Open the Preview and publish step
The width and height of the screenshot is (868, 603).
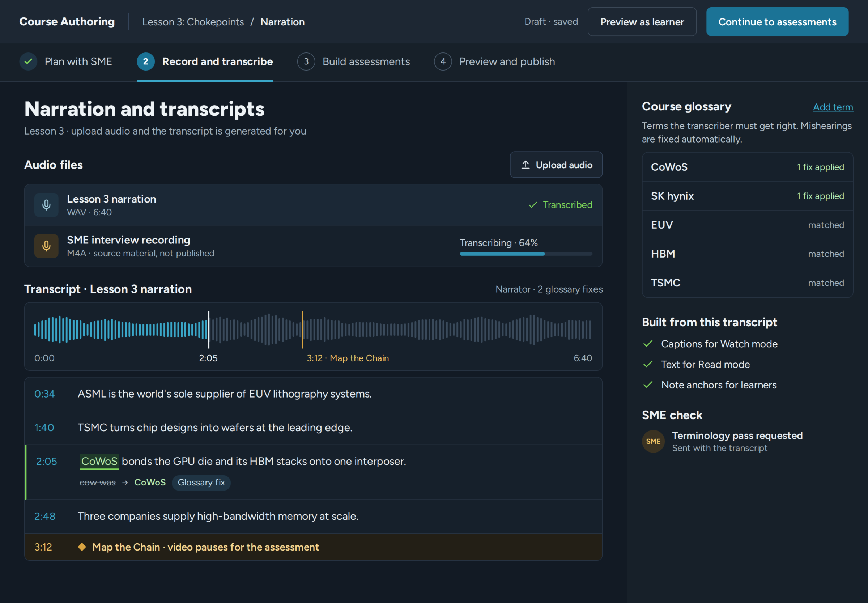point(494,61)
